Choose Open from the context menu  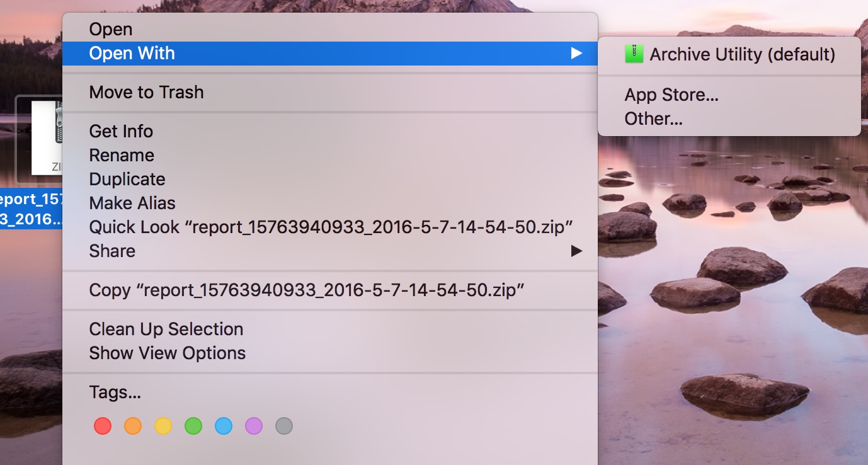(x=111, y=30)
